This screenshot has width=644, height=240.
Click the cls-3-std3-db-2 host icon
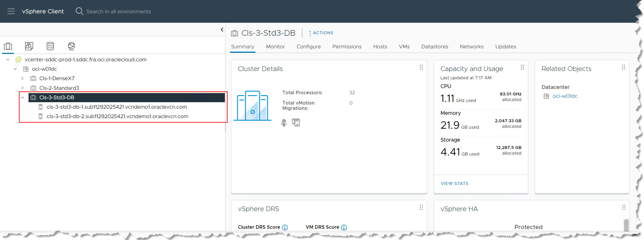point(41,116)
